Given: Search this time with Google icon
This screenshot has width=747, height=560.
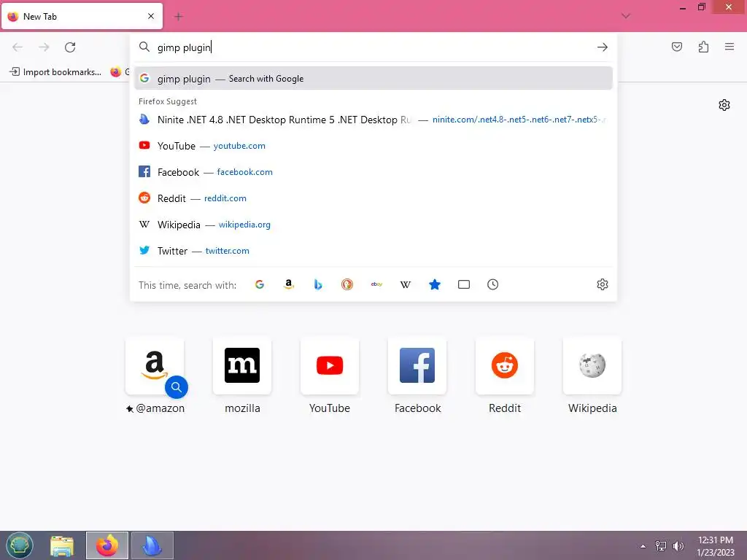Looking at the screenshot, I should point(260,284).
